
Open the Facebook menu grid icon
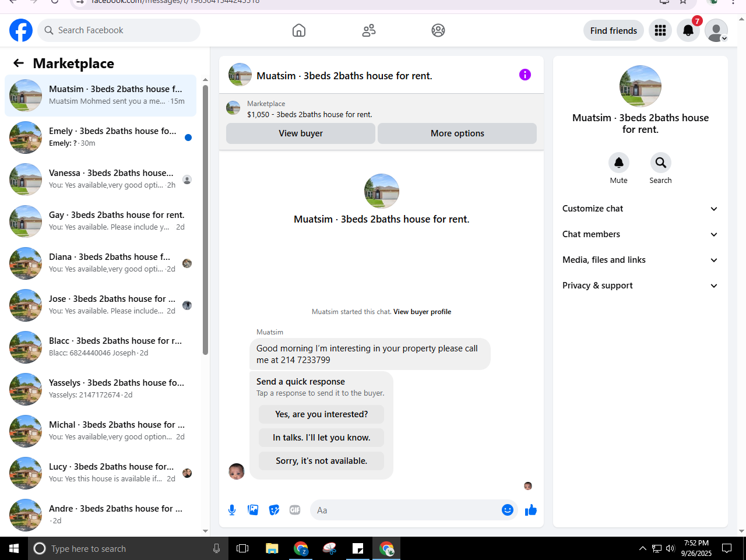point(660,30)
